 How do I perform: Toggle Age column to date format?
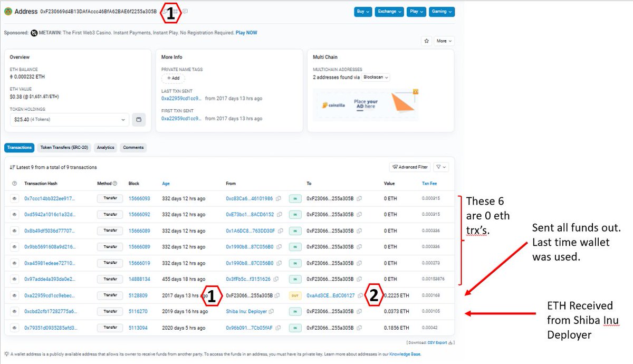[x=166, y=184]
